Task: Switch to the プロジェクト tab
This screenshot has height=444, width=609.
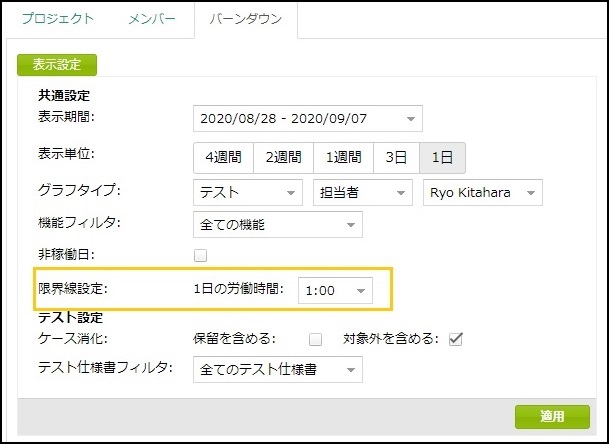Action: [x=58, y=19]
